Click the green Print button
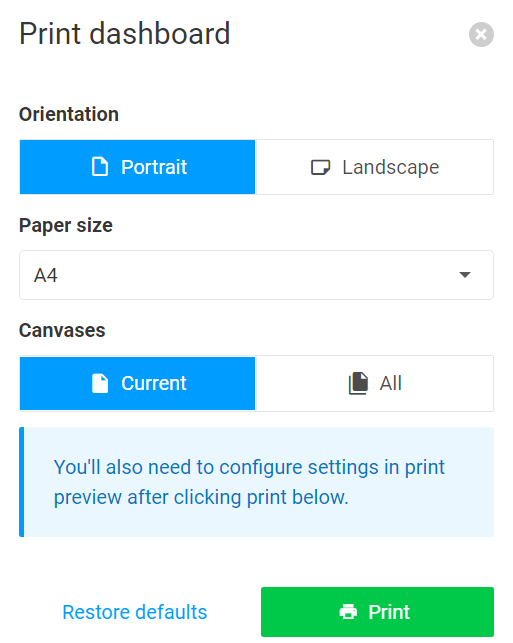Viewport: 513px width, 643px height. (x=377, y=611)
